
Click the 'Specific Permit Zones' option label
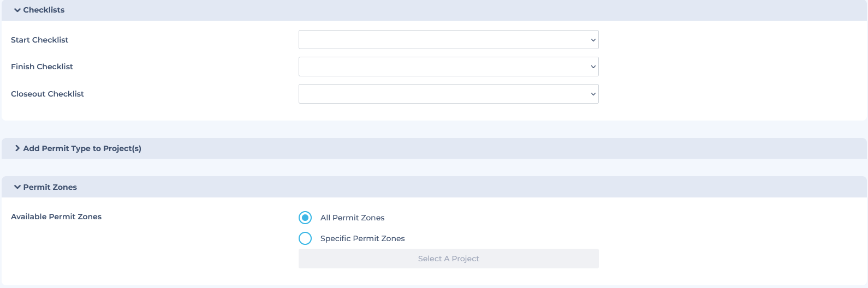point(362,238)
